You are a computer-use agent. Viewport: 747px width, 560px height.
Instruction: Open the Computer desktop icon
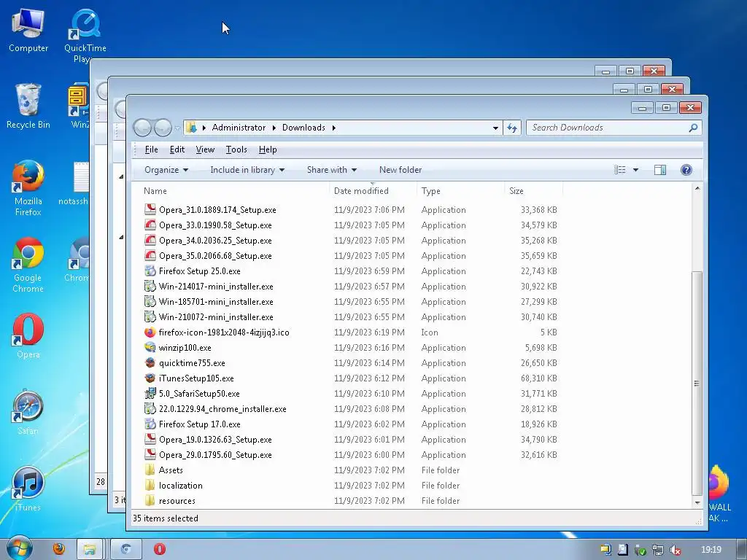point(28,31)
